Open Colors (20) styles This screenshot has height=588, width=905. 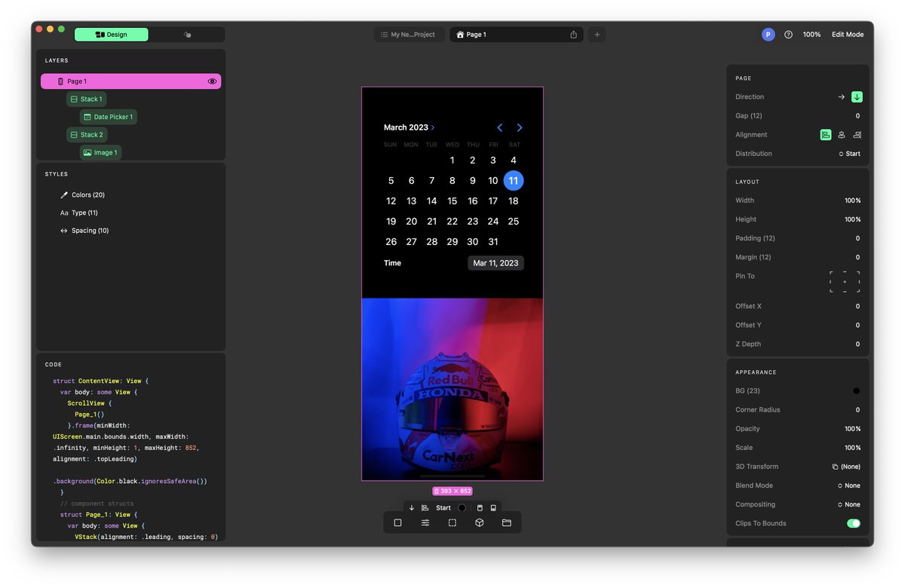[88, 195]
